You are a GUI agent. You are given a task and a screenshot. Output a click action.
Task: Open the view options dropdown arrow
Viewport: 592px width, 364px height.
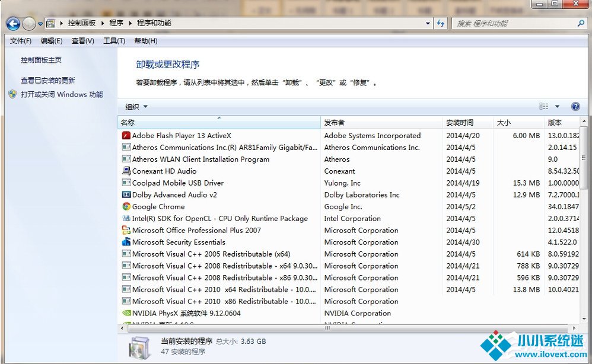[x=557, y=107]
